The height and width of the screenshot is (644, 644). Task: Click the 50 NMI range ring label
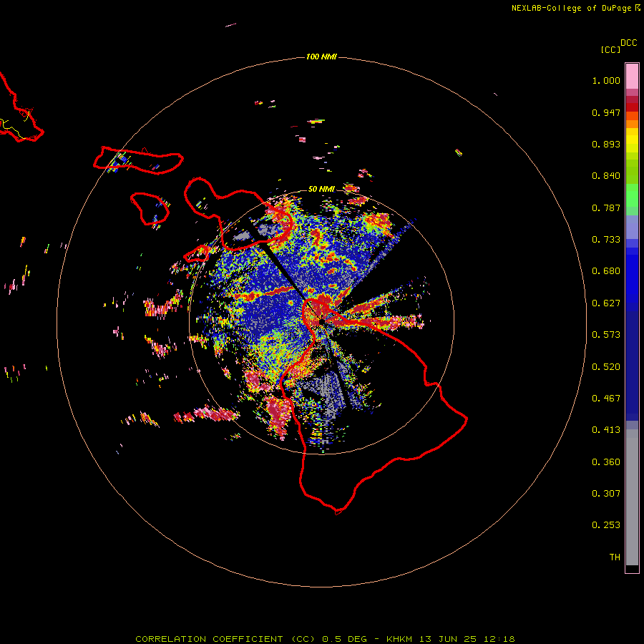(321, 189)
